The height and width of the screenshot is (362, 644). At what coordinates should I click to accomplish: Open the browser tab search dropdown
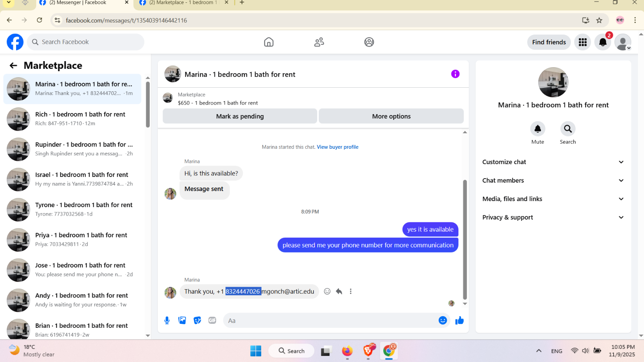tap(8, 3)
